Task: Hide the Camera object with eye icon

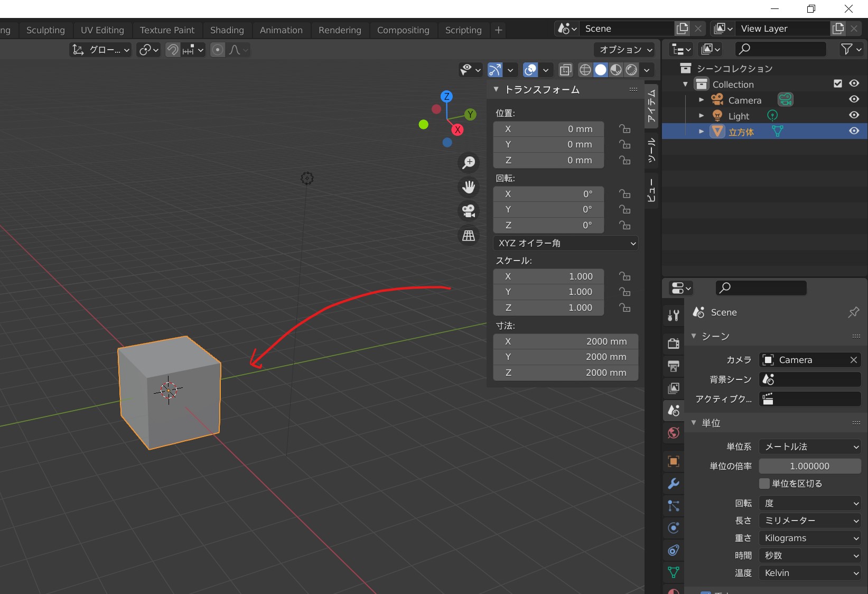Action: [854, 99]
